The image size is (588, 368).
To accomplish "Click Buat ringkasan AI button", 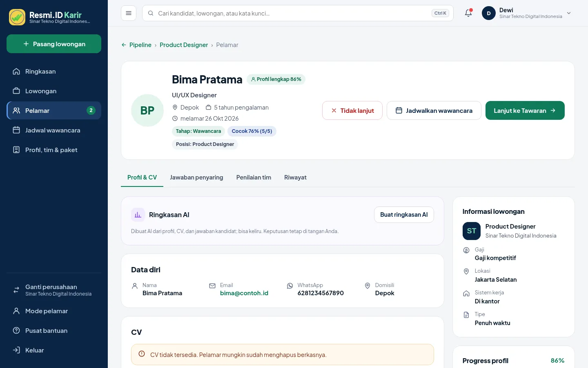I will 404,215.
